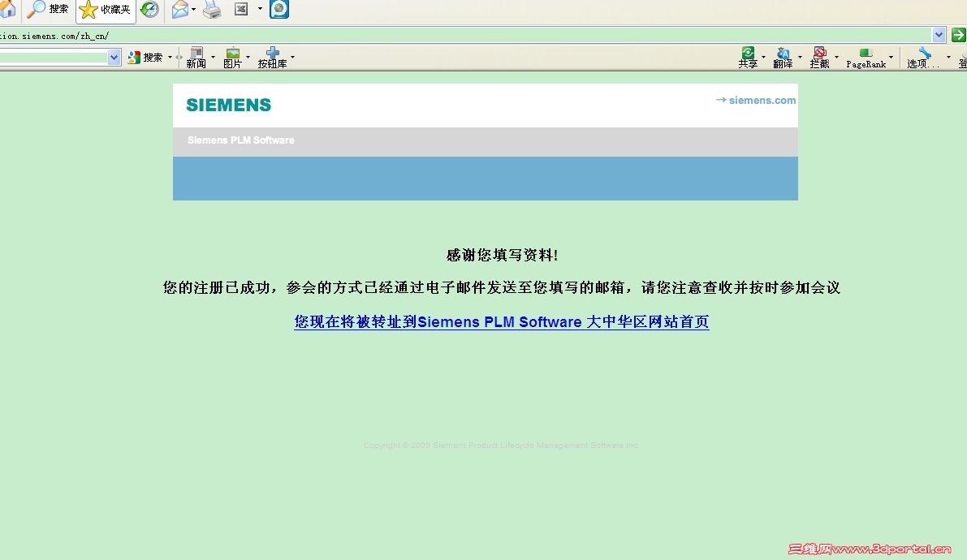Click the PageRank indicator
This screenshot has height=560, width=967.
(x=866, y=58)
